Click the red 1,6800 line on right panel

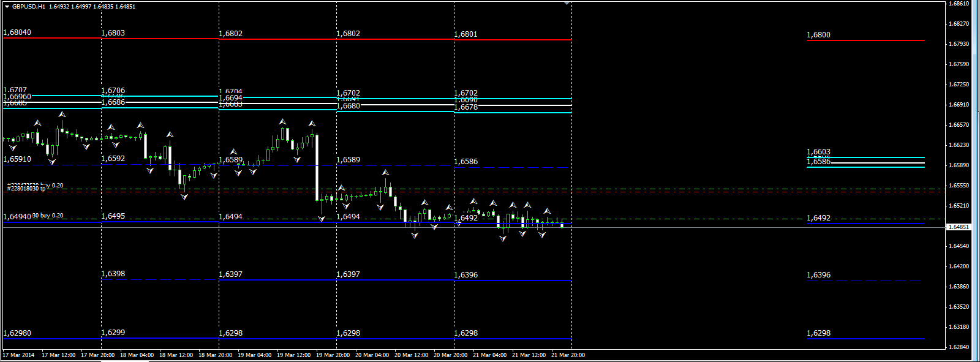tap(865, 40)
